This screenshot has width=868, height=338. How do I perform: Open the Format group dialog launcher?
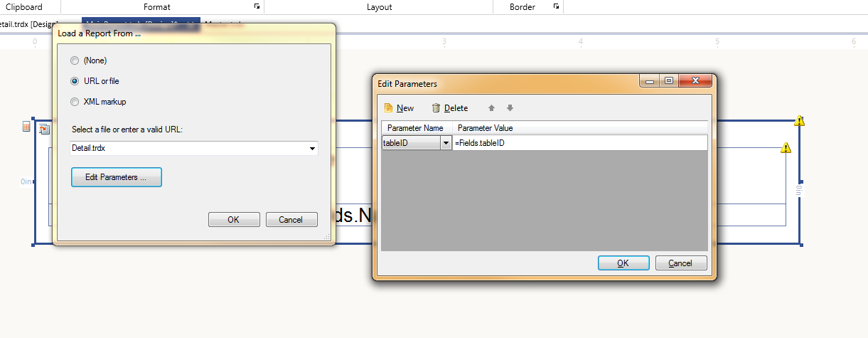point(257,7)
